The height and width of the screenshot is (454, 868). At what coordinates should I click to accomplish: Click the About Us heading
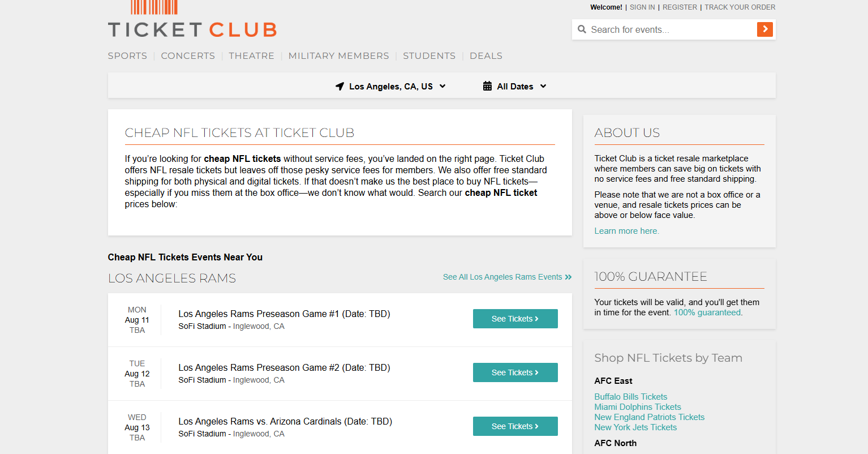coord(627,132)
